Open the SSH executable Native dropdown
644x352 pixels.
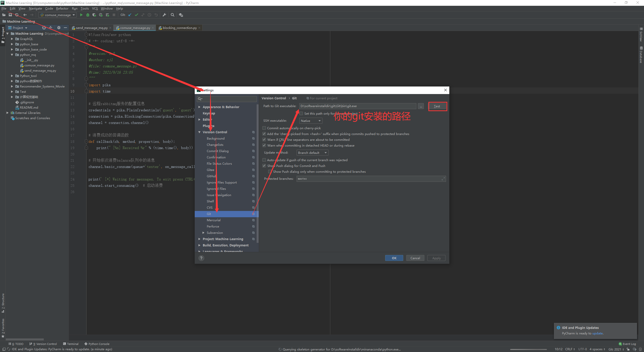click(311, 121)
